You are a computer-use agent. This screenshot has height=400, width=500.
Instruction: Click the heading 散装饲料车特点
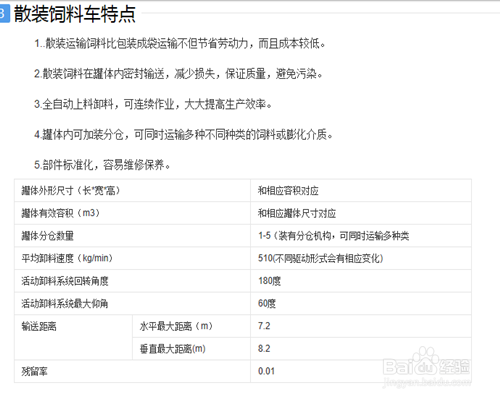pyautogui.click(x=75, y=14)
